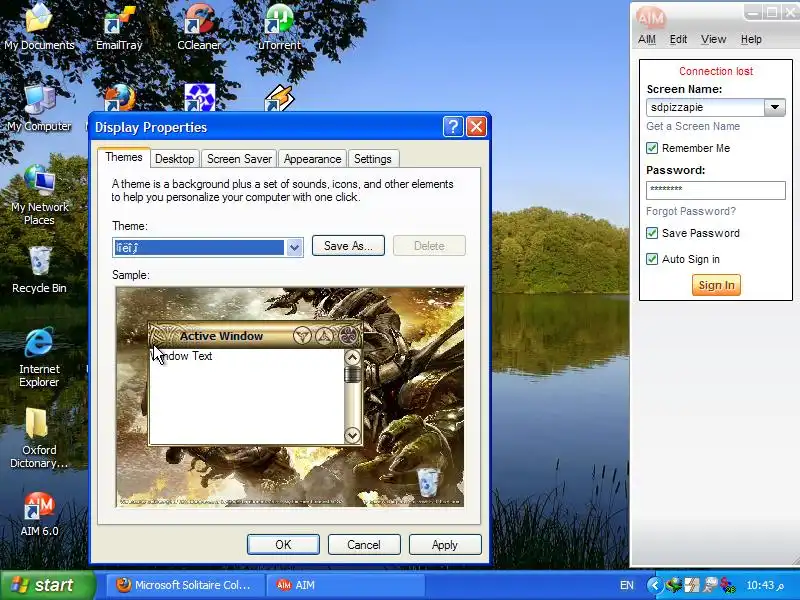Launch uTorrent from the desktop

pyautogui.click(x=279, y=26)
